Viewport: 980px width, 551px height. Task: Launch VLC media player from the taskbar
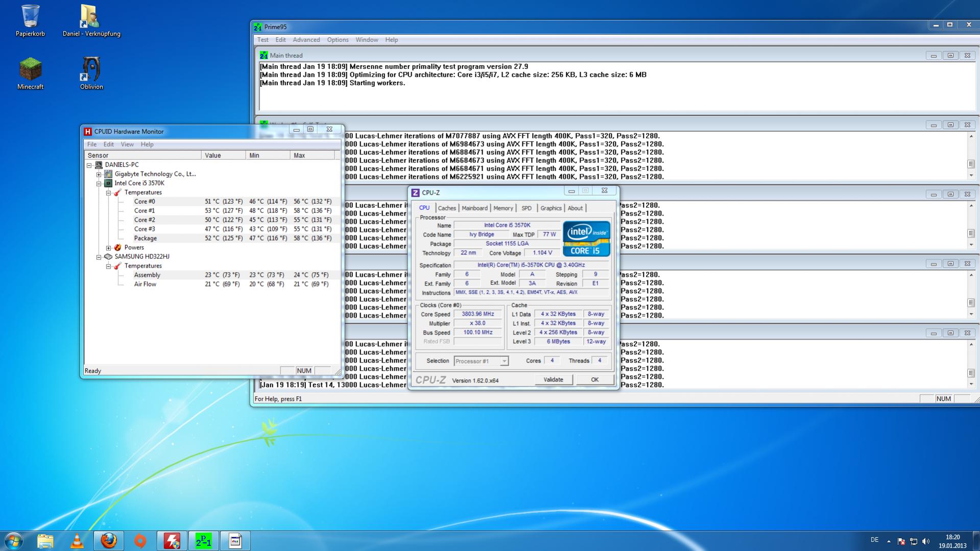[77, 541]
